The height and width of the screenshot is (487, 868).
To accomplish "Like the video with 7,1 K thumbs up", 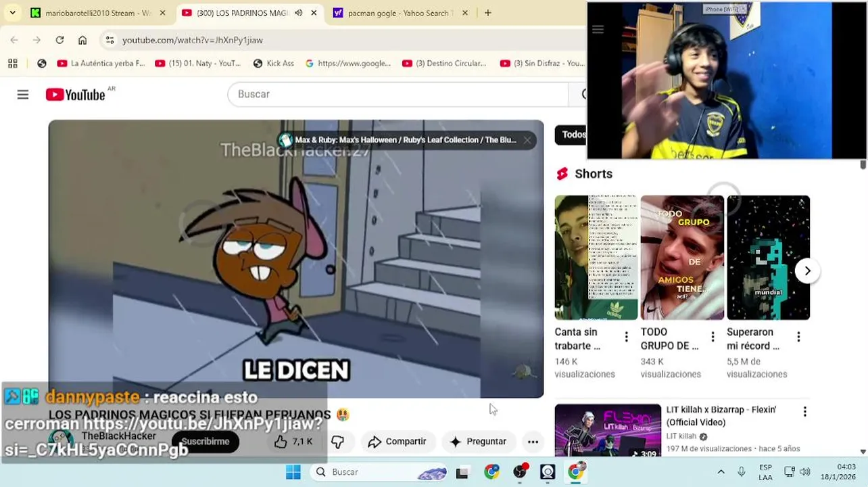I will (293, 442).
